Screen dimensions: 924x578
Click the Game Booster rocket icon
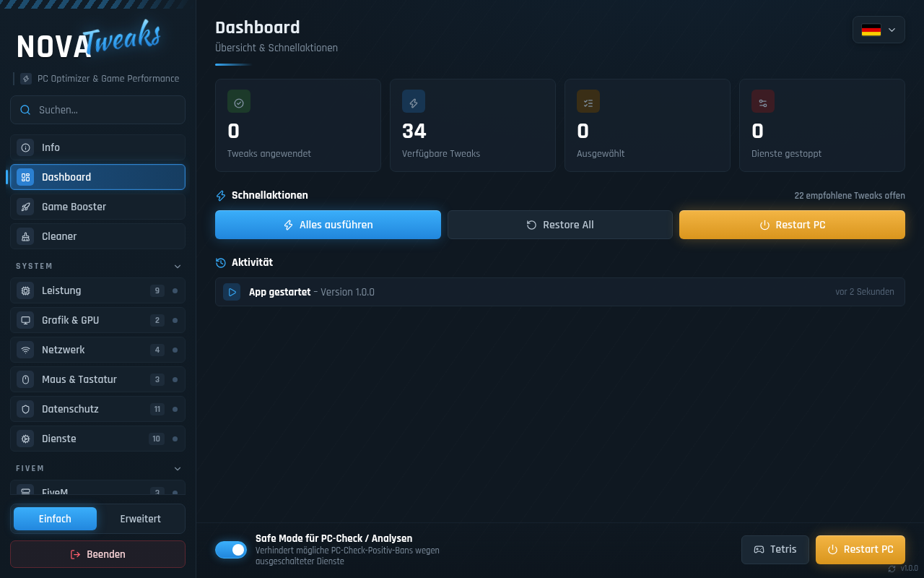pos(26,207)
